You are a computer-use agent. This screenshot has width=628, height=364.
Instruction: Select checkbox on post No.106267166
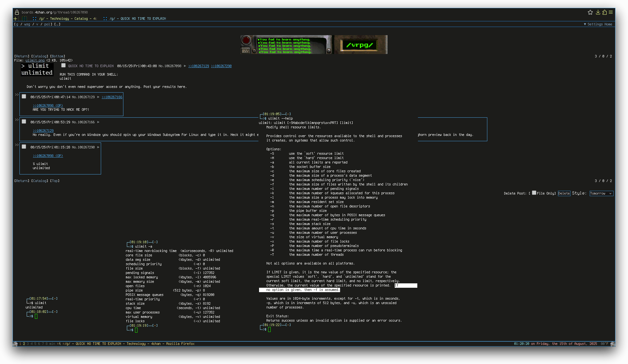[x=24, y=121]
